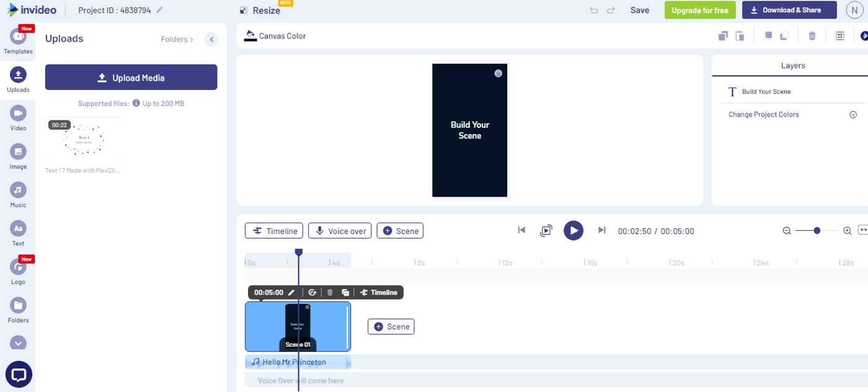Click the copy icon in top toolbar
Viewport: 868px width, 392px height.
(723, 36)
